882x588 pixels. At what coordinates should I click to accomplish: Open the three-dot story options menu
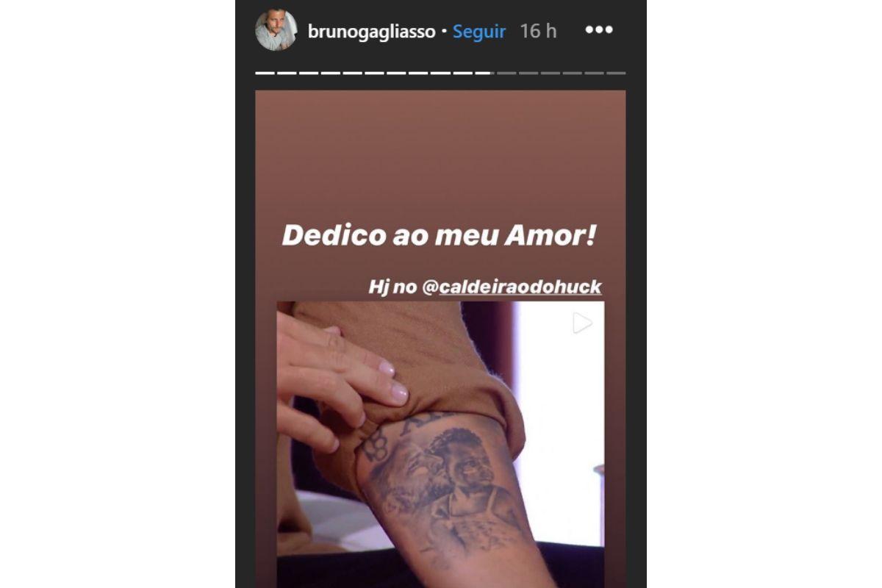point(598,30)
